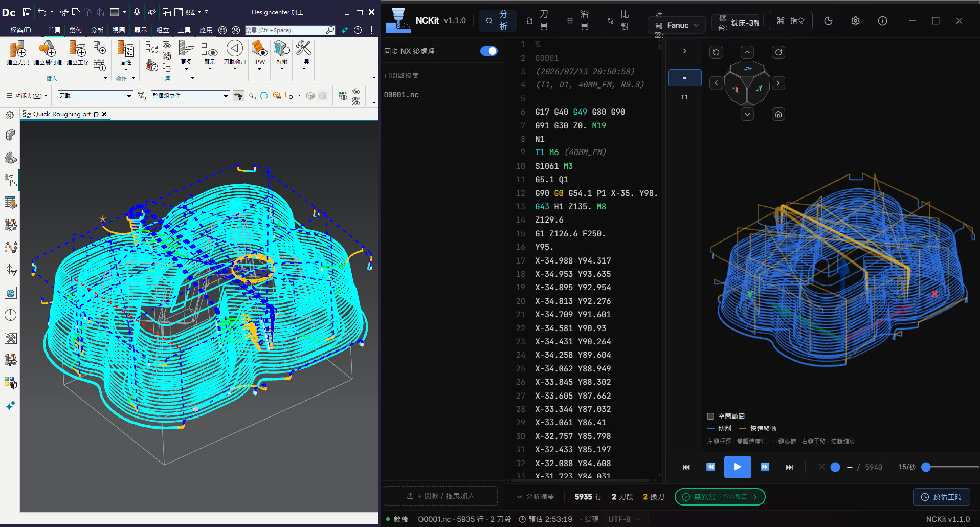Click the hide-all crossed eye icon

(x=356, y=101)
